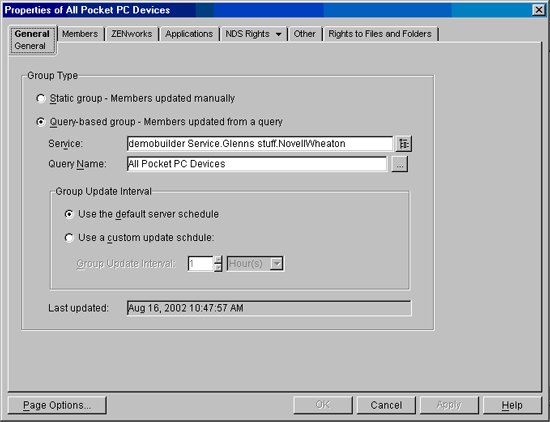This screenshot has width=550, height=422.
Task: Switch to the ZENworks tab
Action: [x=132, y=34]
